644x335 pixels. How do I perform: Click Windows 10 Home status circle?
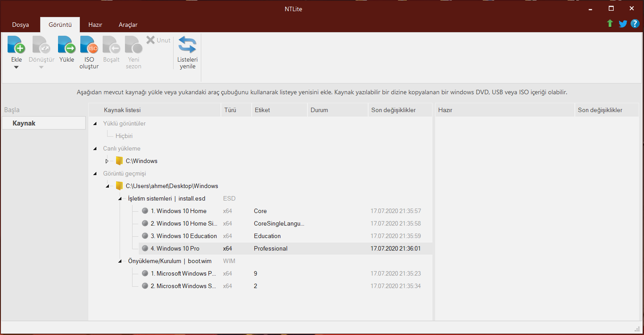point(145,211)
